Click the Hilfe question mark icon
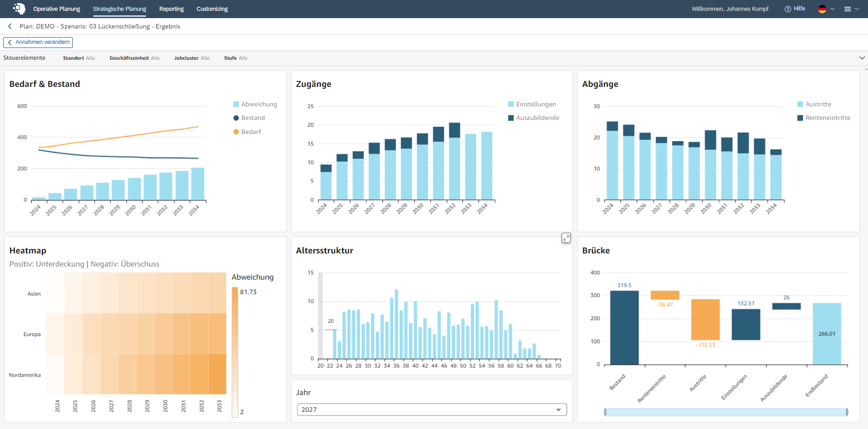The image size is (868, 429). [787, 9]
